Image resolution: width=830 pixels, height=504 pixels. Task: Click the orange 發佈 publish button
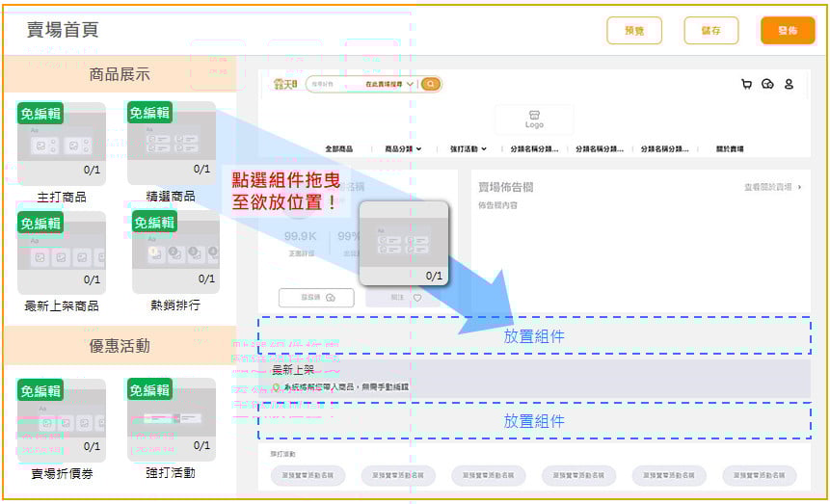[x=788, y=31]
